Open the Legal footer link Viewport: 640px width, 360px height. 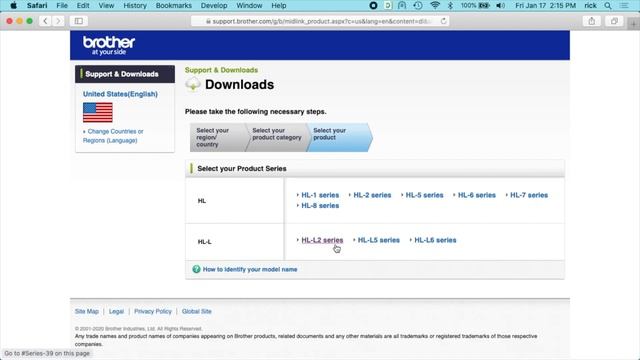pos(116,311)
